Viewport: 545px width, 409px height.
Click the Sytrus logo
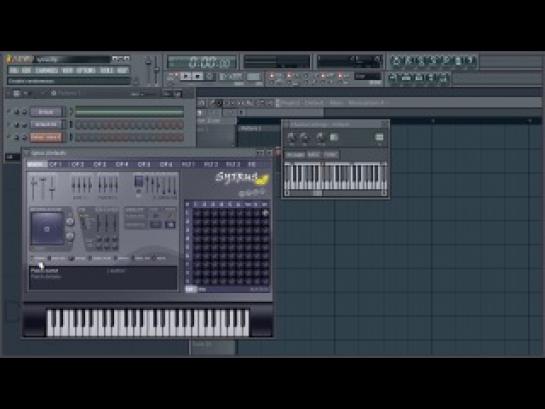pos(242,178)
